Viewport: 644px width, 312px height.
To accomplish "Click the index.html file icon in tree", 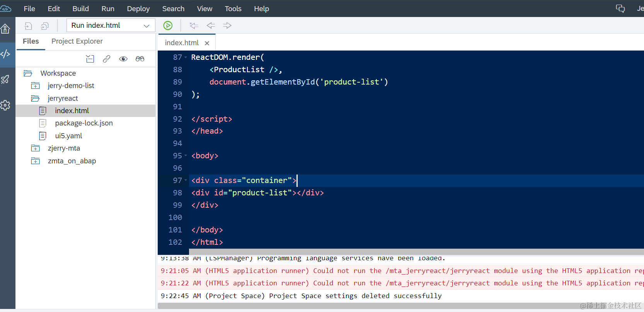I will coord(43,111).
